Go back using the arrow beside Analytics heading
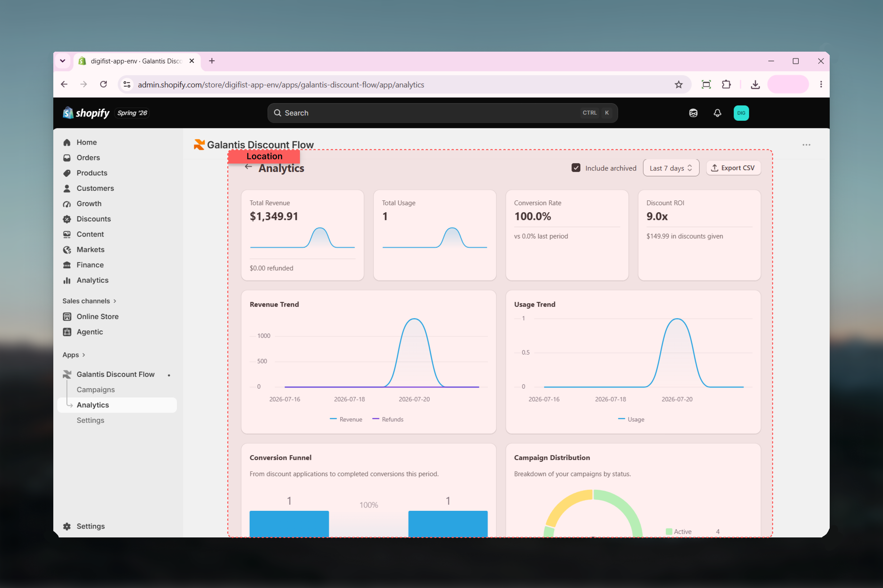The image size is (883, 588). [248, 167]
